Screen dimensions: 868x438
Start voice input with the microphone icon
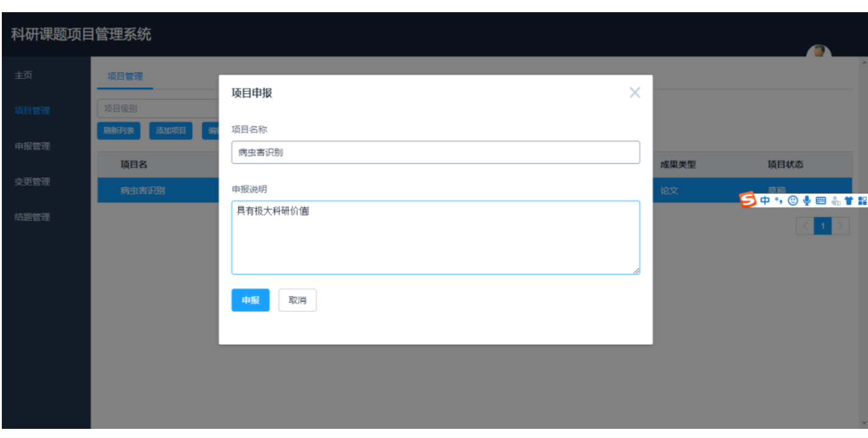tap(807, 201)
